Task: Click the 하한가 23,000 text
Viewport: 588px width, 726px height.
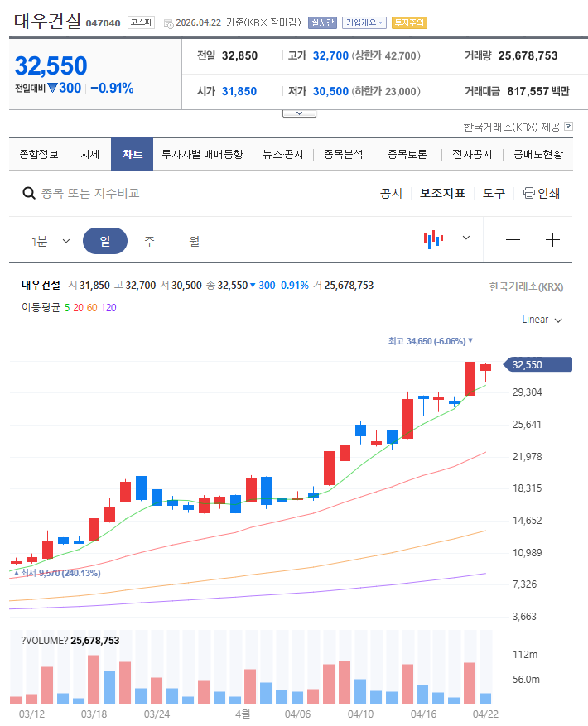Action: (386, 91)
